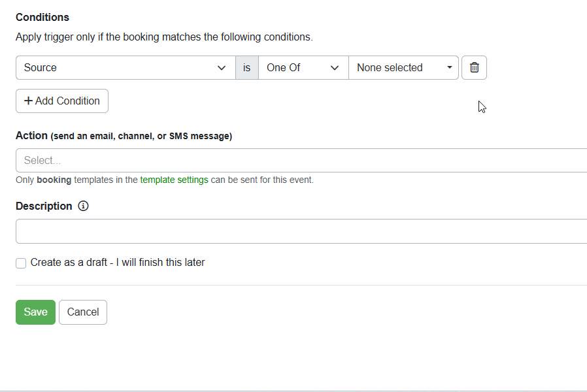This screenshot has height=392, width=587.
Task: Open the template settings link
Action: tap(174, 180)
